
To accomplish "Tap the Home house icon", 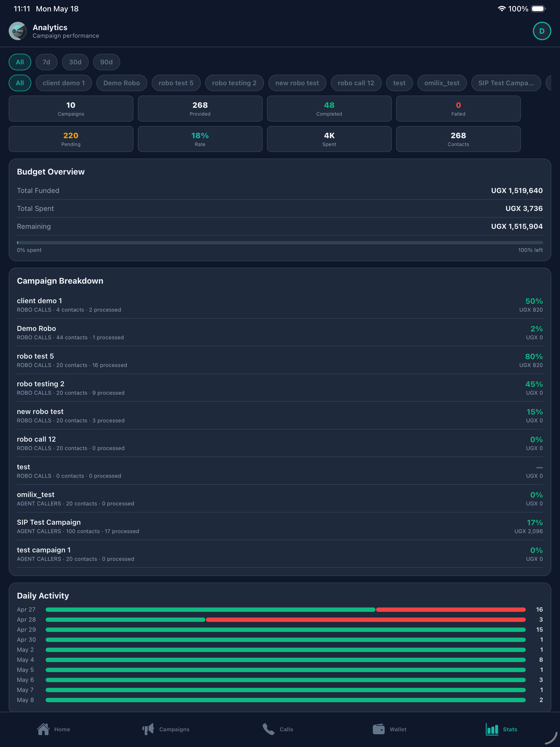I will pos(43,729).
